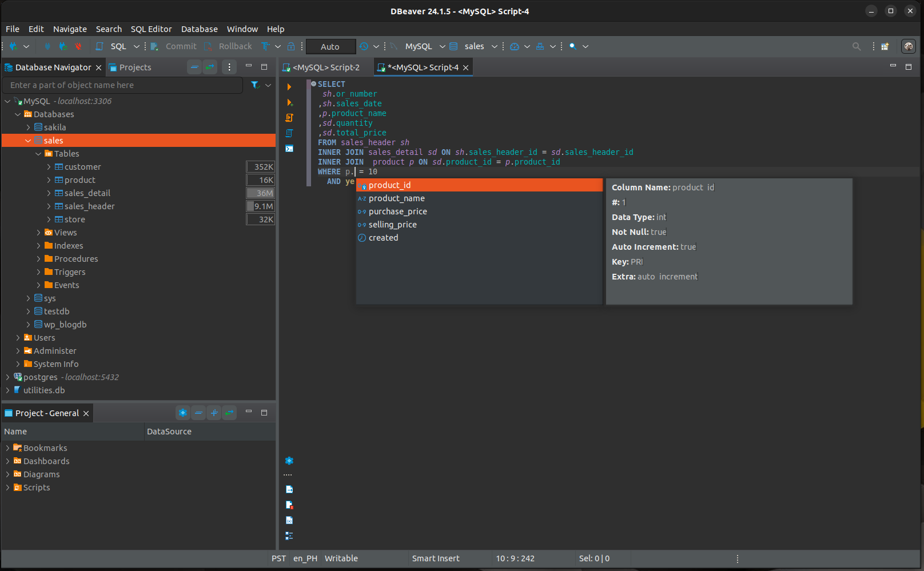Viewport: 924px width, 571px height.
Task: Maximize the SQL editor area
Action: click(x=909, y=67)
